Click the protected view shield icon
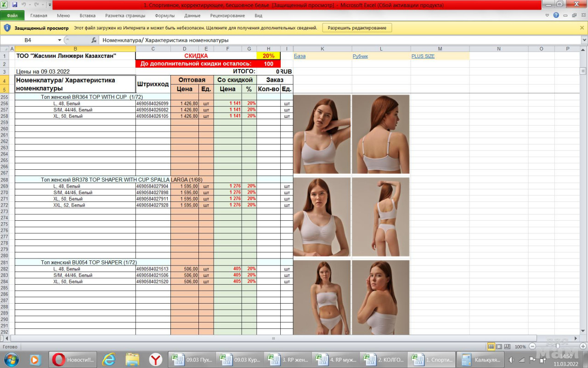 tap(7, 28)
